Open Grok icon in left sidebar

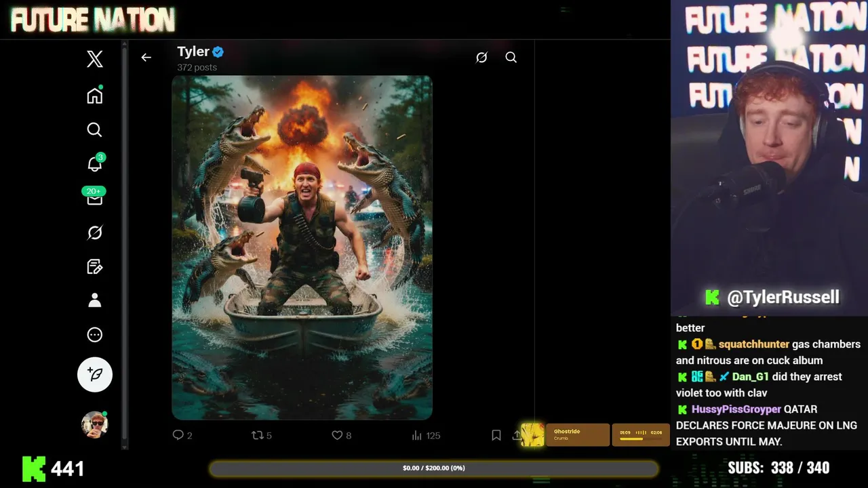pos(95,232)
